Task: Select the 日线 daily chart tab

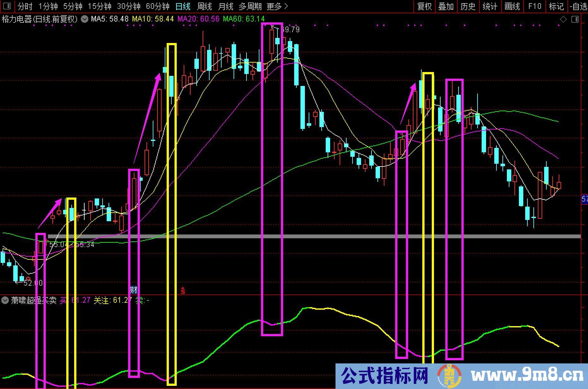Action: coord(183,6)
